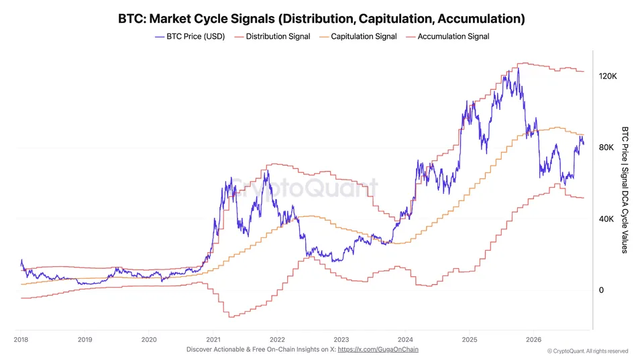The width and height of the screenshot is (644, 362).
Task: Open the x.com/GugaOnChain link
Action: pos(378,350)
